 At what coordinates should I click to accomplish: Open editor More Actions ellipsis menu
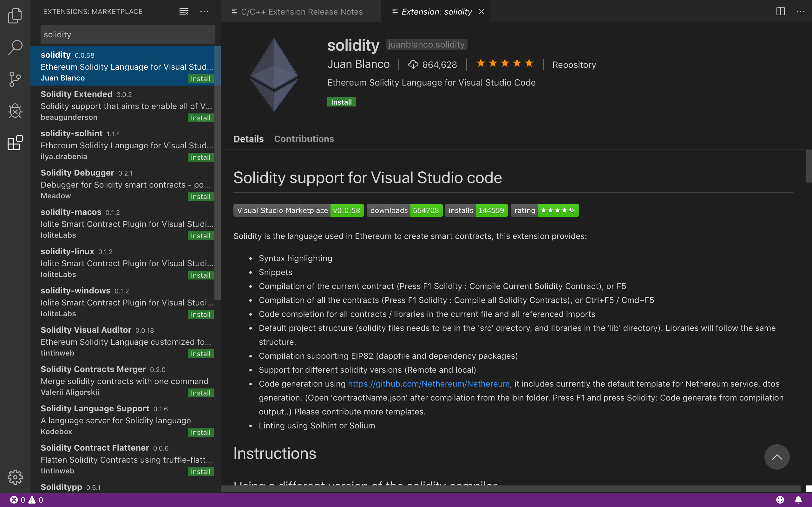(x=800, y=11)
